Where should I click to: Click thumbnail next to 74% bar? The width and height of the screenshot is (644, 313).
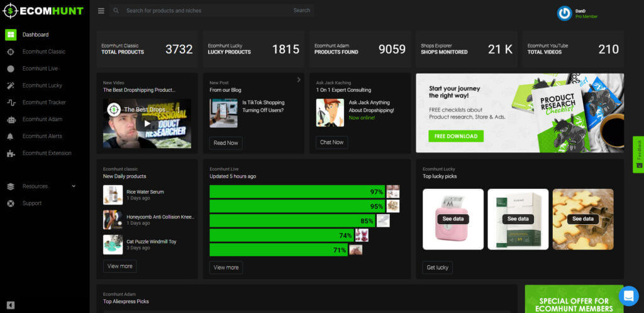pyautogui.click(x=362, y=236)
